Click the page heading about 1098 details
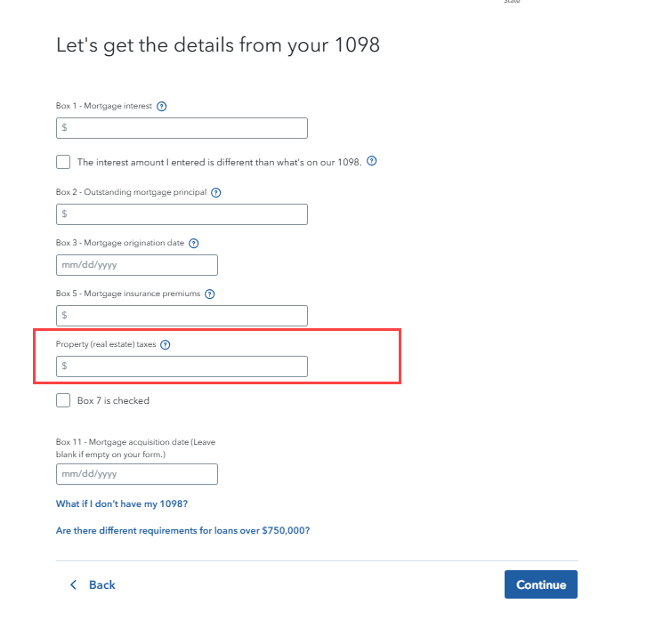This screenshot has width=655, height=644. [218, 44]
